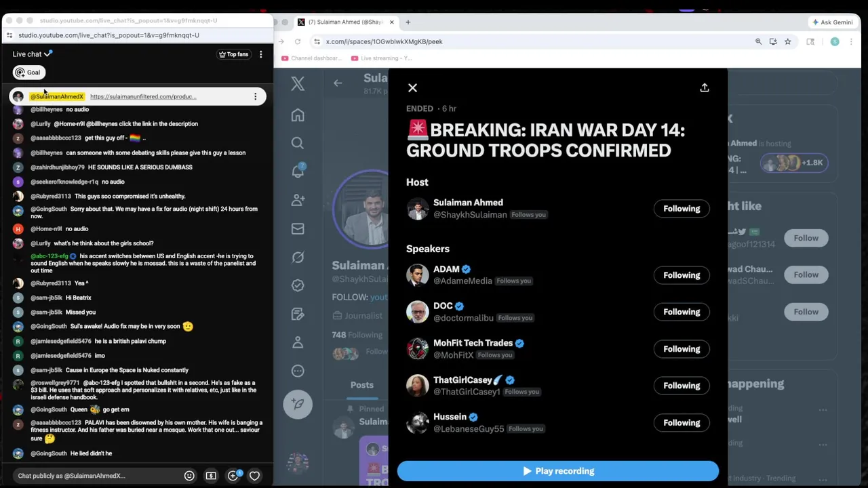Follow the first suggested account in sidebar

coord(806,238)
